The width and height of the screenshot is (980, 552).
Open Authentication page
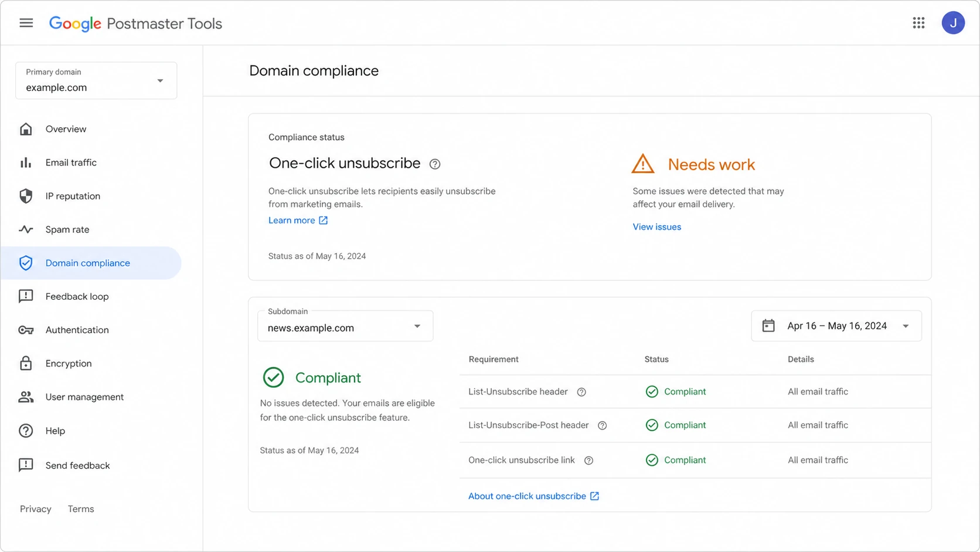(x=91, y=330)
